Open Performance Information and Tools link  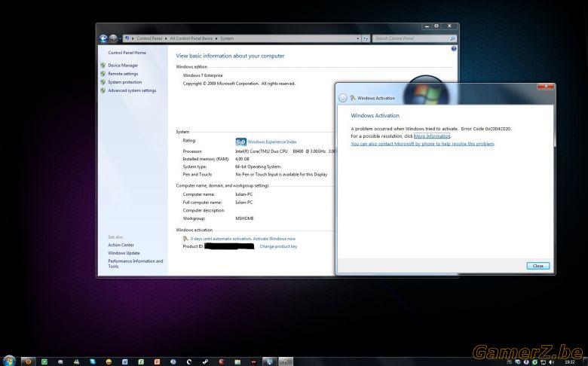tap(136, 264)
